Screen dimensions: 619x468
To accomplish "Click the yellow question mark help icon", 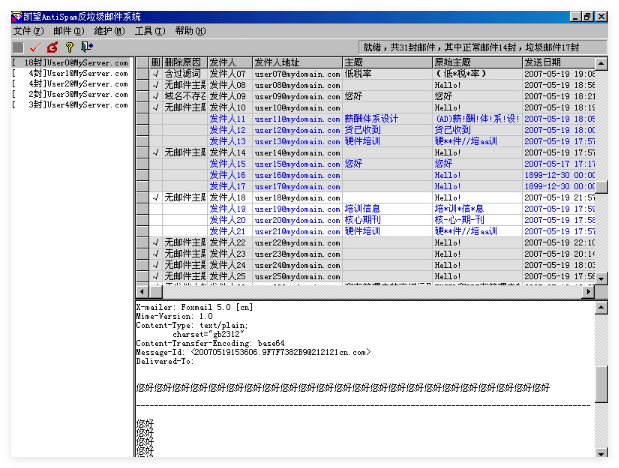I will 69,46.
